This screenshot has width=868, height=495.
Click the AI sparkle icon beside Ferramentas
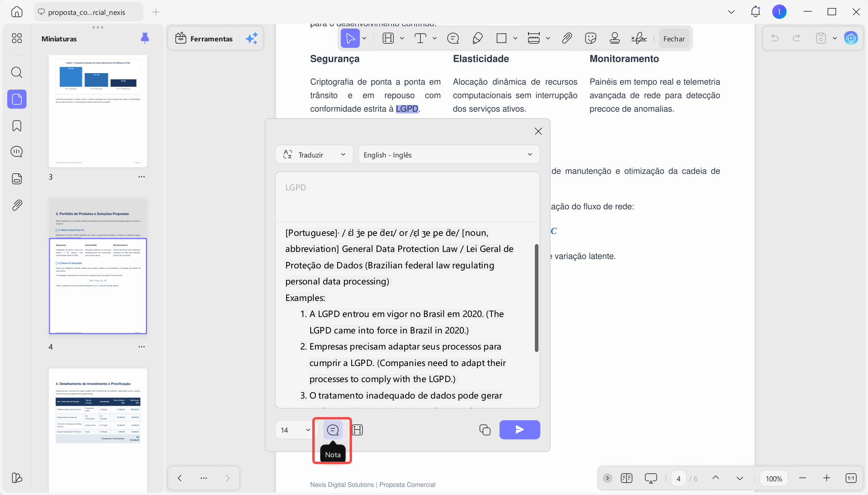point(252,39)
